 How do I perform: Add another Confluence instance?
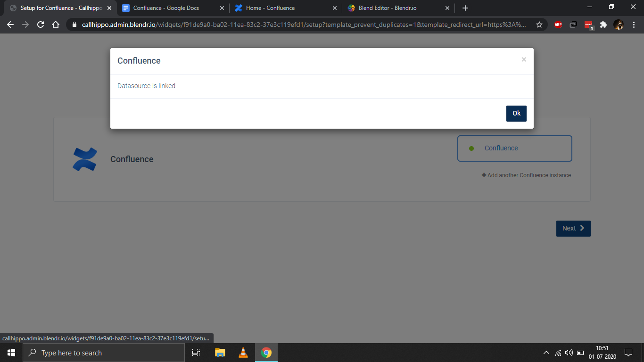526,175
